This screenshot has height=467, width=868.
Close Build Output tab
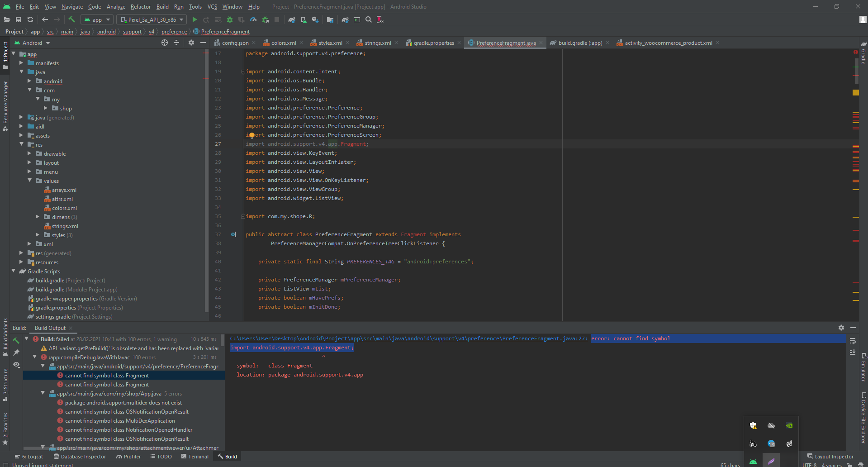(71, 328)
